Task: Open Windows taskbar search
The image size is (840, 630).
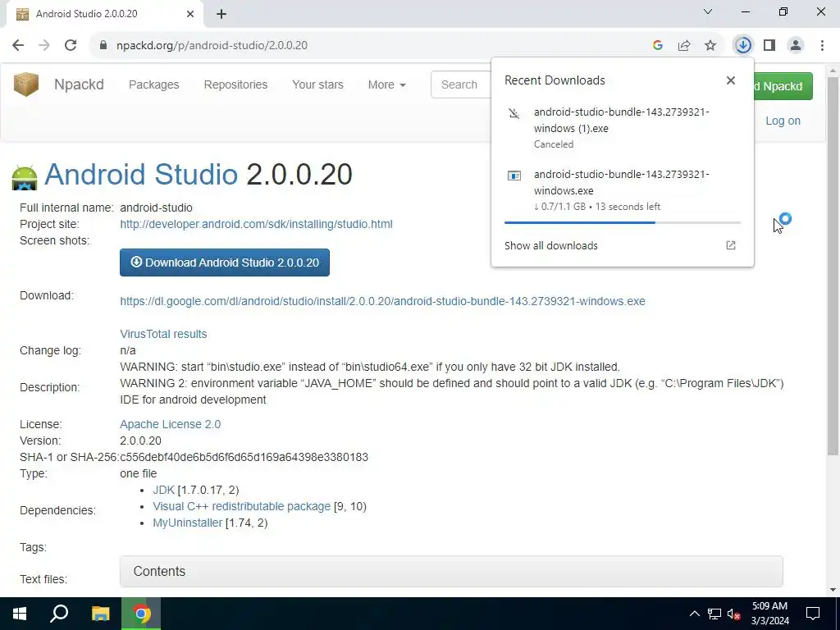Action: (x=59, y=614)
